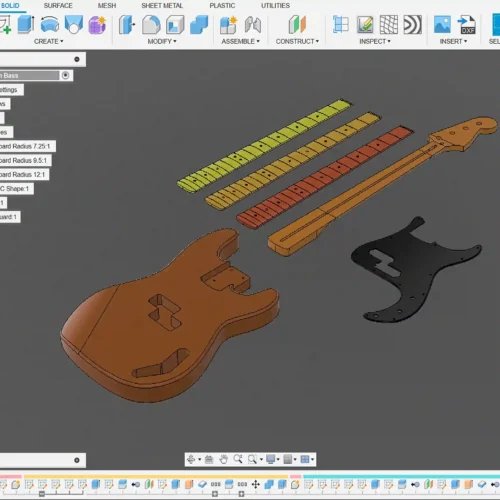Switch to the SHEET METAL tab
The width and height of the screenshot is (500, 500).
[x=162, y=6]
